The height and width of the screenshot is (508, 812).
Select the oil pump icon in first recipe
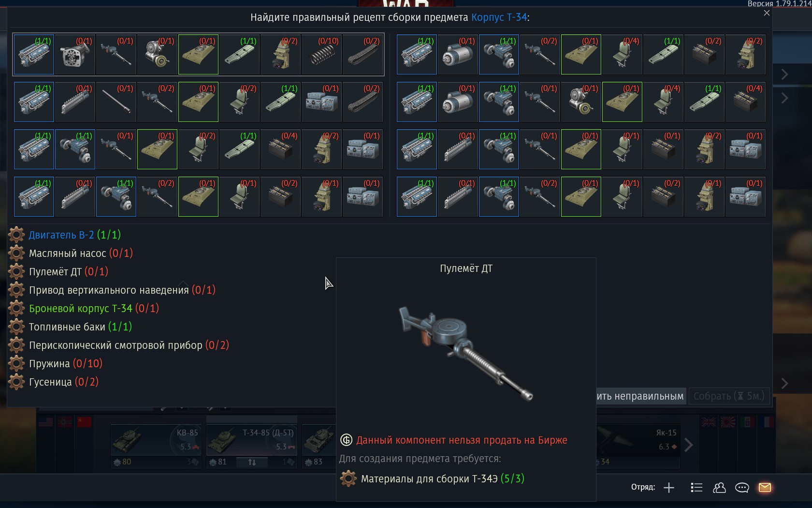click(x=75, y=54)
